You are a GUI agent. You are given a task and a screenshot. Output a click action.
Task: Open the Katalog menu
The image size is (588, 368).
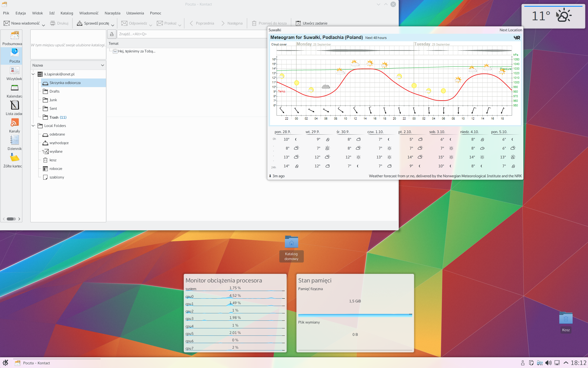coord(67,13)
